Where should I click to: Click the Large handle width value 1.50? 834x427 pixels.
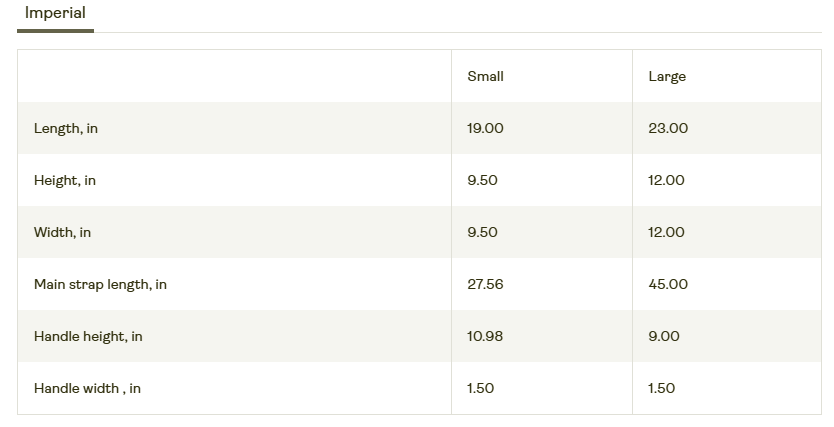point(661,389)
